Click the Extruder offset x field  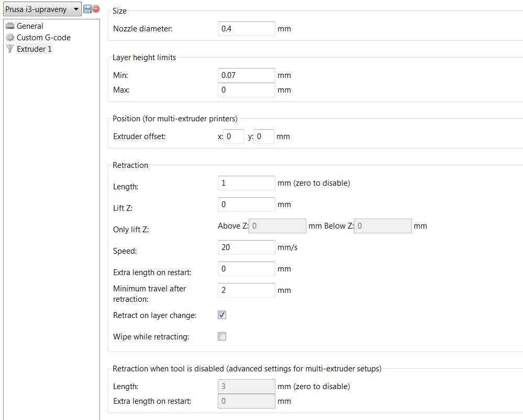(233, 137)
